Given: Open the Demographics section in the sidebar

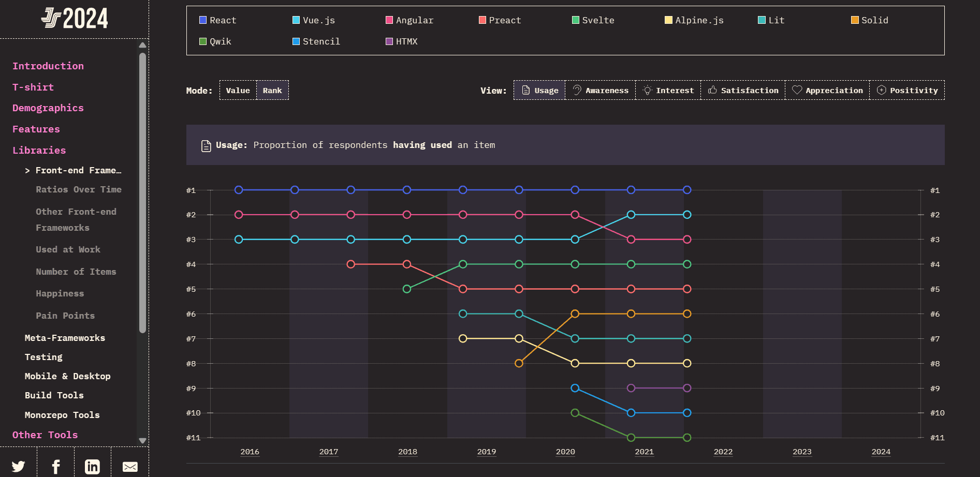Looking at the screenshot, I should (48, 108).
